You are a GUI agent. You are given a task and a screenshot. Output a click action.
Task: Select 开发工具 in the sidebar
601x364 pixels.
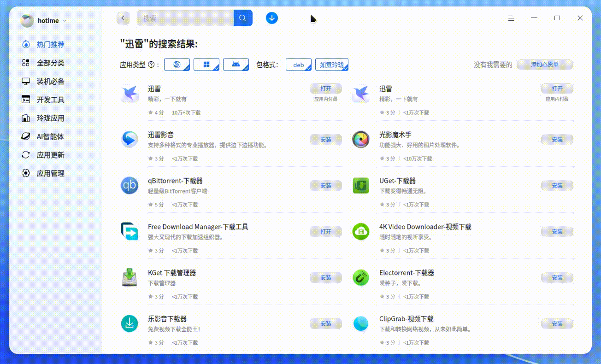click(x=43, y=100)
